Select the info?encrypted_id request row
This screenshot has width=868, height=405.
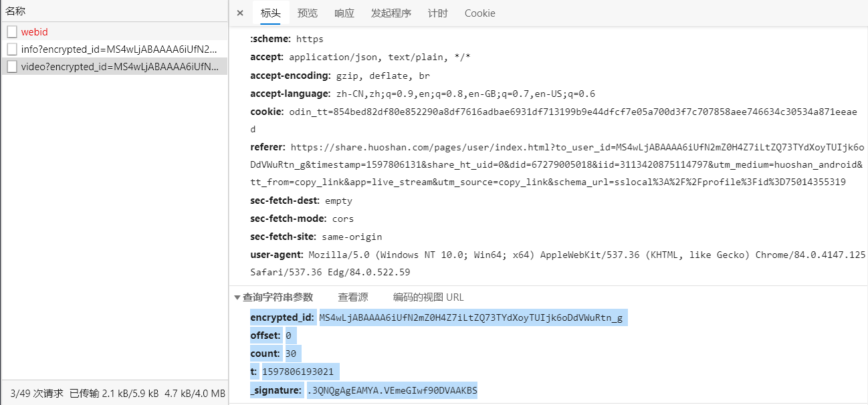click(114, 49)
